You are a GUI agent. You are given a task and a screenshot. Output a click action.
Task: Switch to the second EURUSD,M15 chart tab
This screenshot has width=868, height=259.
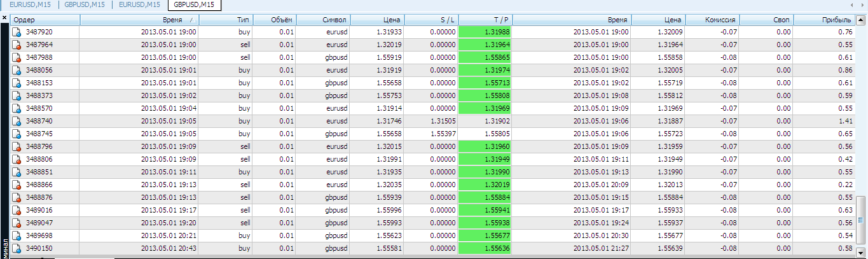tap(140, 5)
